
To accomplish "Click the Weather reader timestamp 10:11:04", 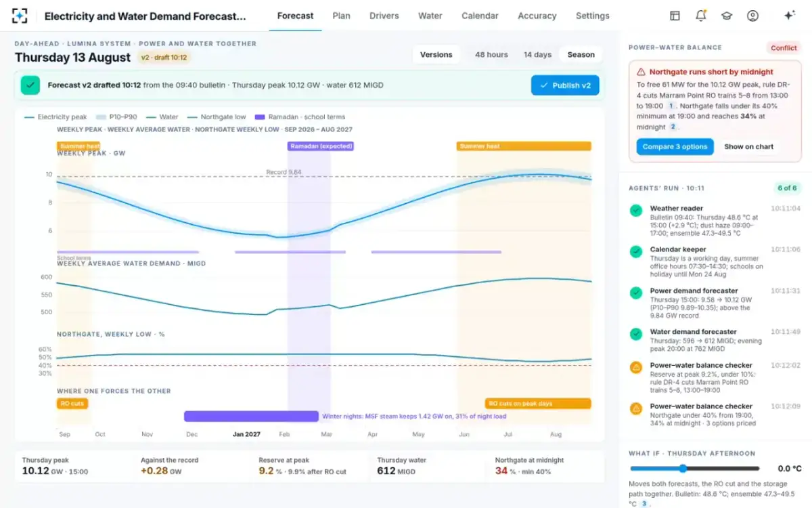I will (786, 209).
